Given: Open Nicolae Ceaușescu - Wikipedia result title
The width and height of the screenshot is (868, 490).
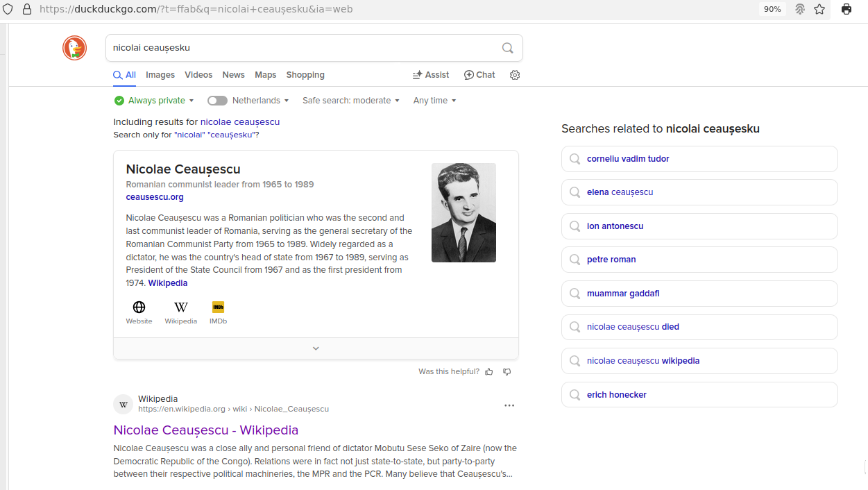Looking at the screenshot, I should click(206, 430).
